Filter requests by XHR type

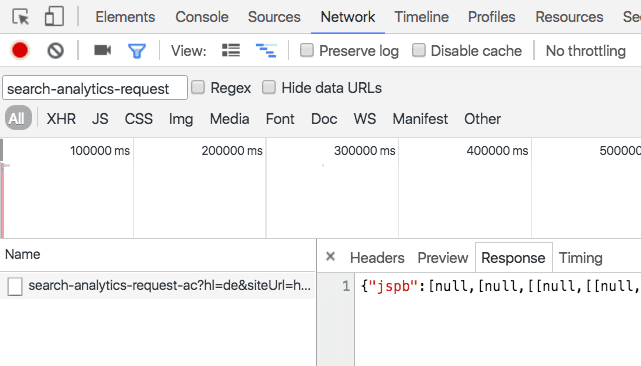61,119
